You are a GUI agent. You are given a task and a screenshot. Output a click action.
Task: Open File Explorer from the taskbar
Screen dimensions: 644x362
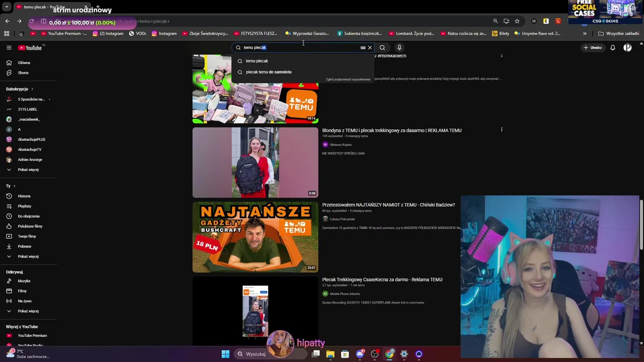click(330, 354)
